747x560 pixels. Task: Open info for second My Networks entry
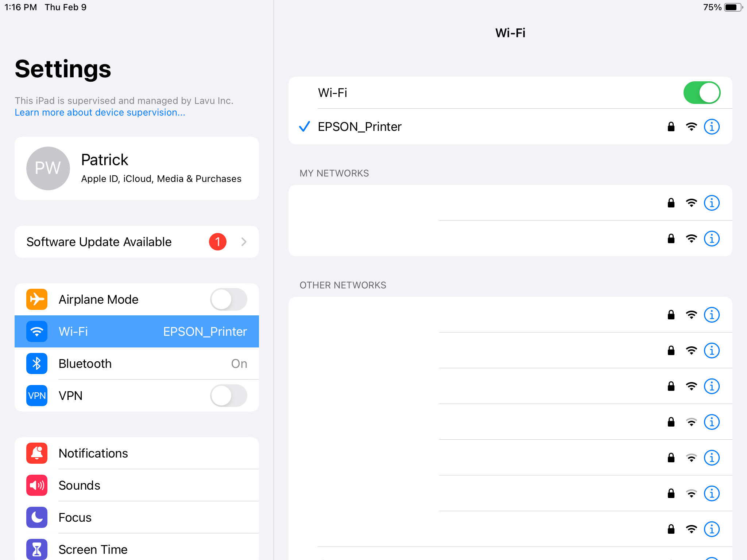[712, 239]
